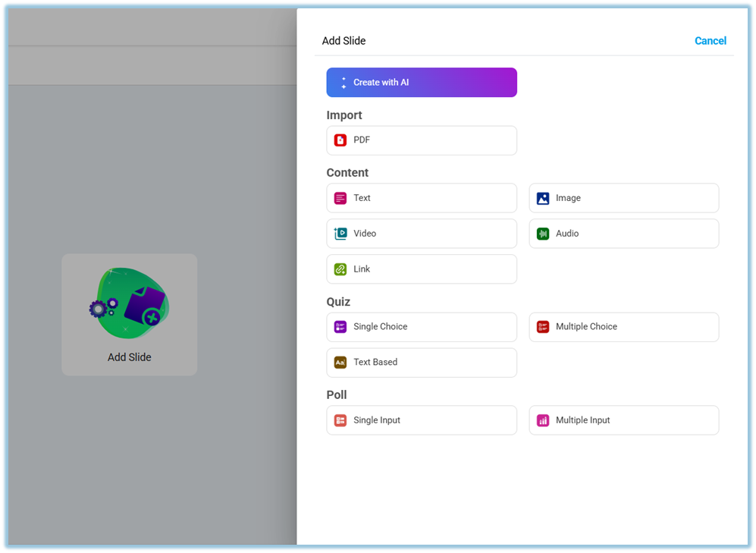Click the red PDF file icon

(x=340, y=140)
